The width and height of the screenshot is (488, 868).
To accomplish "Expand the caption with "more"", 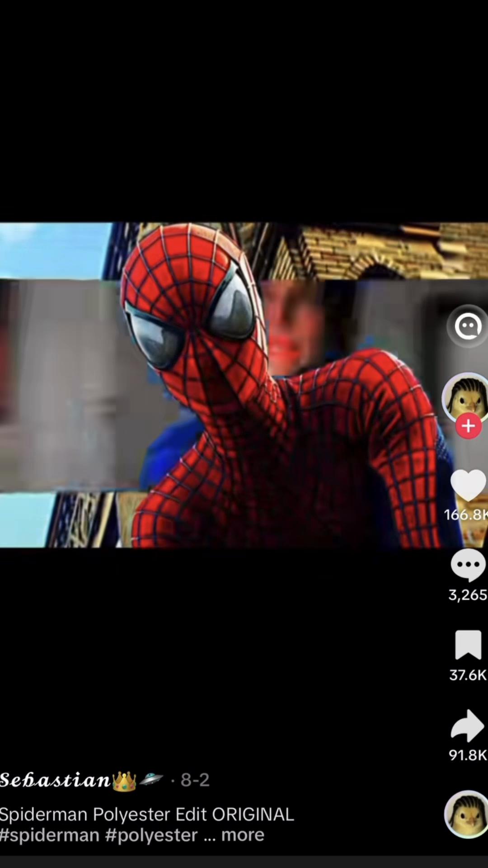I will click(x=243, y=835).
